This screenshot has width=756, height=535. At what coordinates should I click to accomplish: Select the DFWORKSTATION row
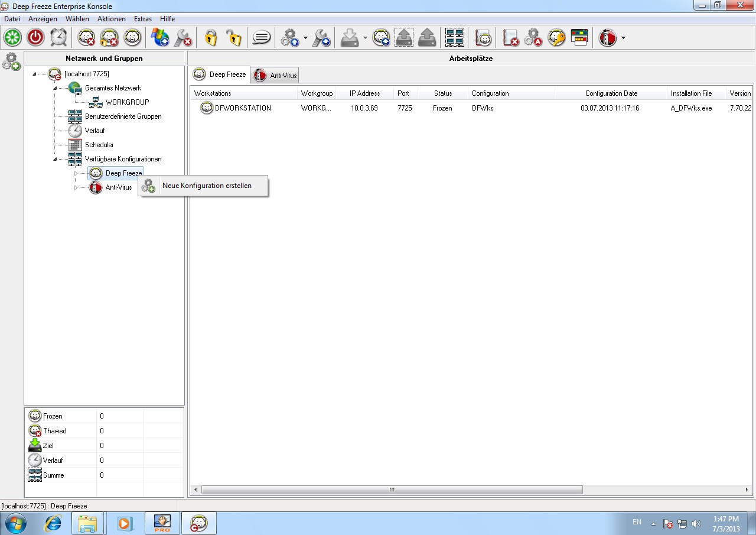[471, 108]
